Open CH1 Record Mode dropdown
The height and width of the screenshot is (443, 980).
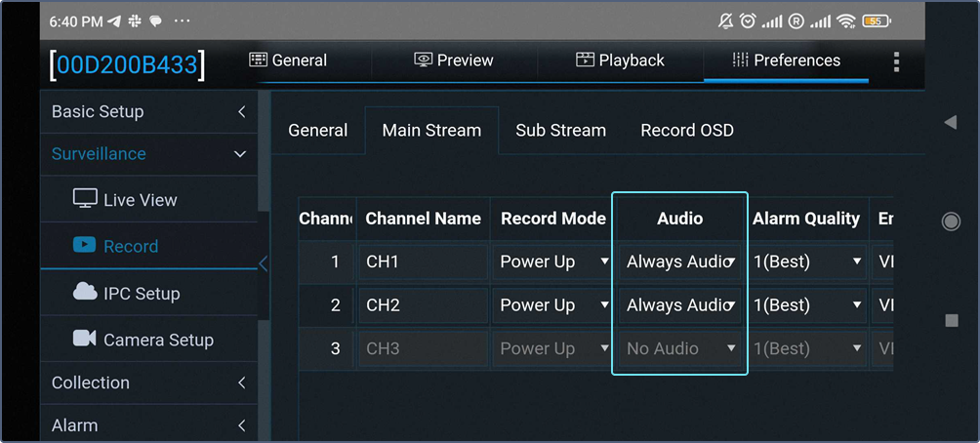(x=553, y=262)
